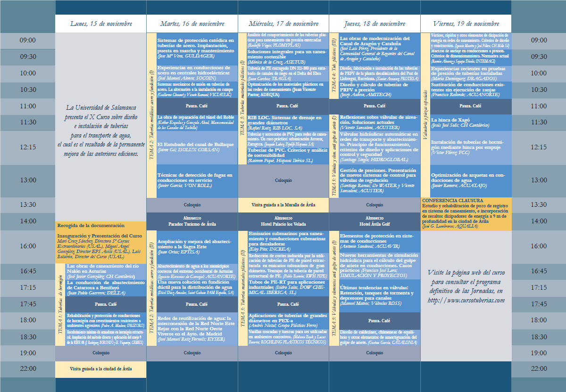This screenshot has width=566, height=392.
Task: Select 'Sustitución de conducciones existentes' session
Action: tap(471, 90)
